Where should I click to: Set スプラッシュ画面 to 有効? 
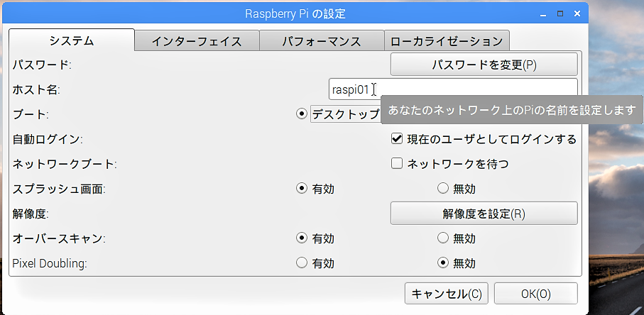coord(302,189)
